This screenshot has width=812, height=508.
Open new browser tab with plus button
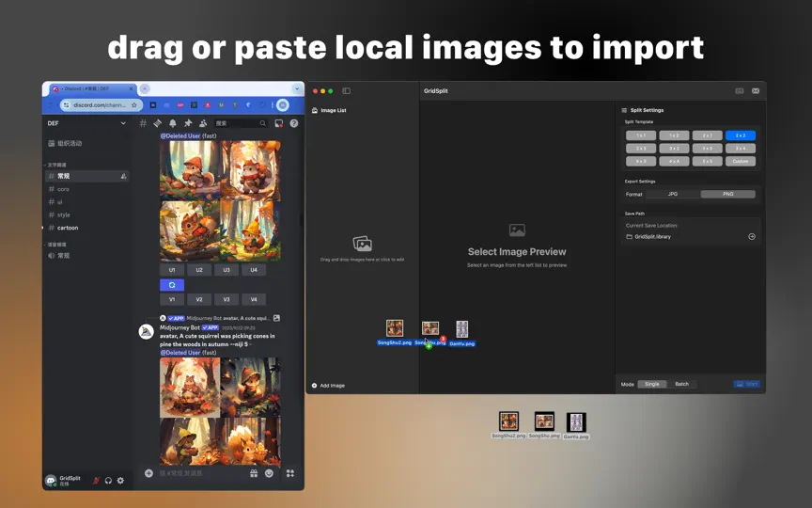pos(145,88)
